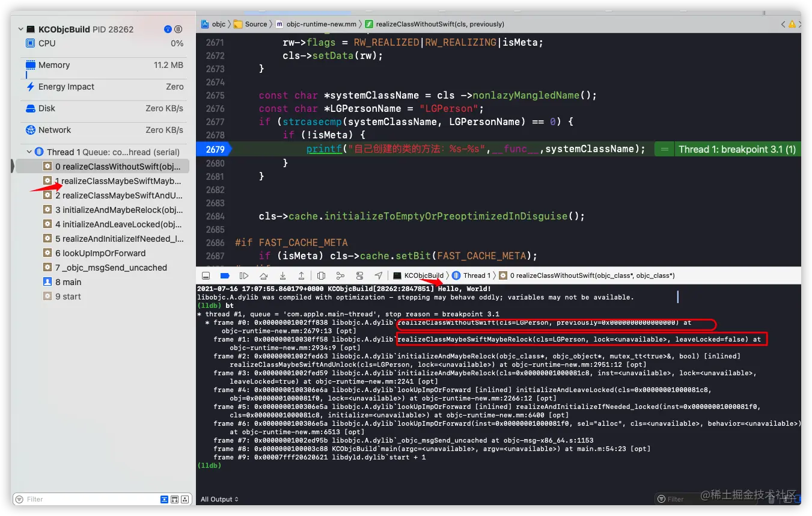Toggle the rightmost navigator filter button
The image size is (812, 516).
coord(185,499)
